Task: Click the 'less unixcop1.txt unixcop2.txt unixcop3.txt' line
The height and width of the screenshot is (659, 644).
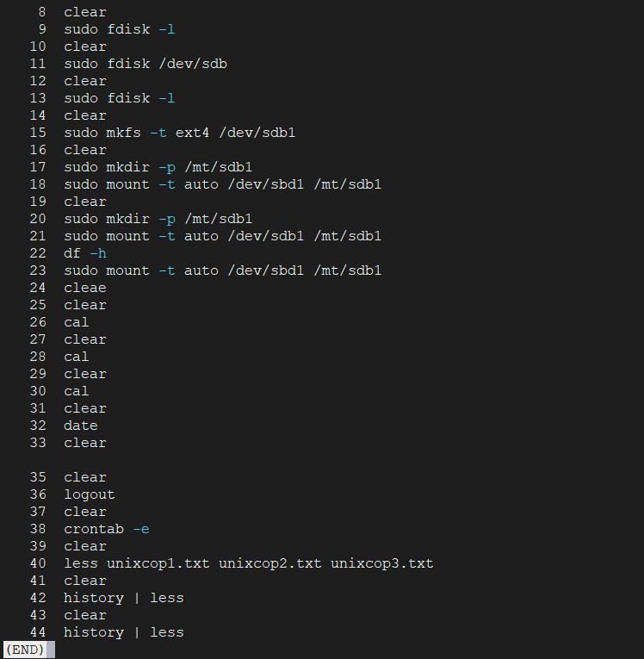Action: point(248,563)
